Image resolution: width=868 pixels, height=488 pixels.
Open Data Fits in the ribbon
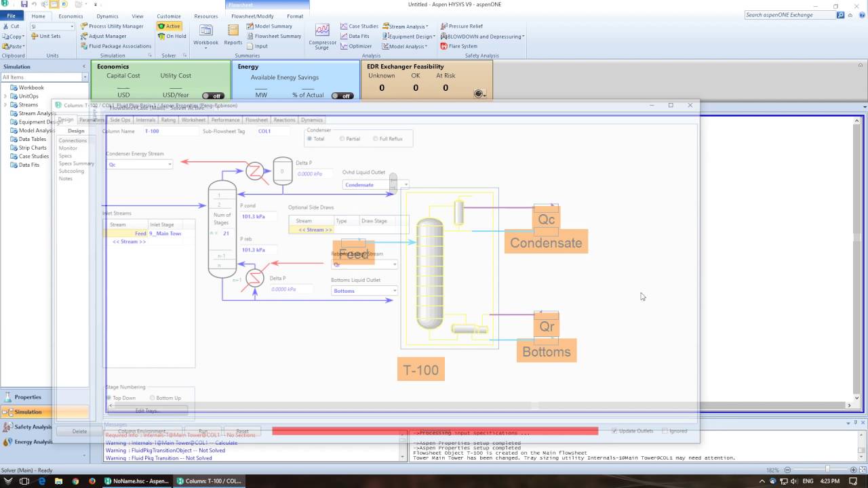pyautogui.click(x=355, y=36)
